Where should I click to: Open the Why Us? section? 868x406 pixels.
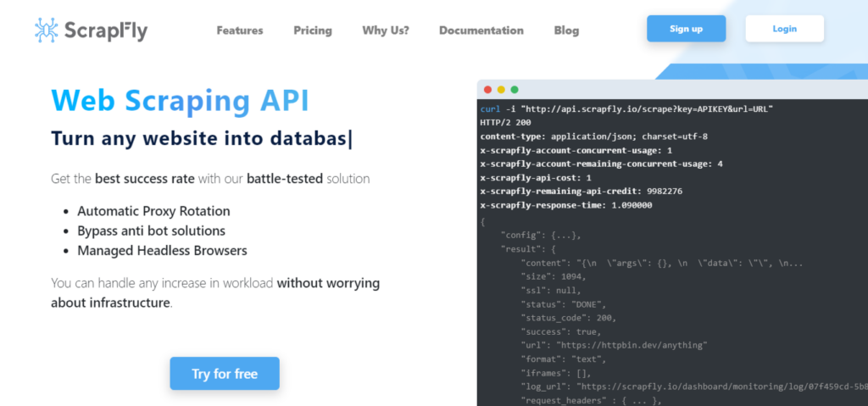click(x=386, y=31)
